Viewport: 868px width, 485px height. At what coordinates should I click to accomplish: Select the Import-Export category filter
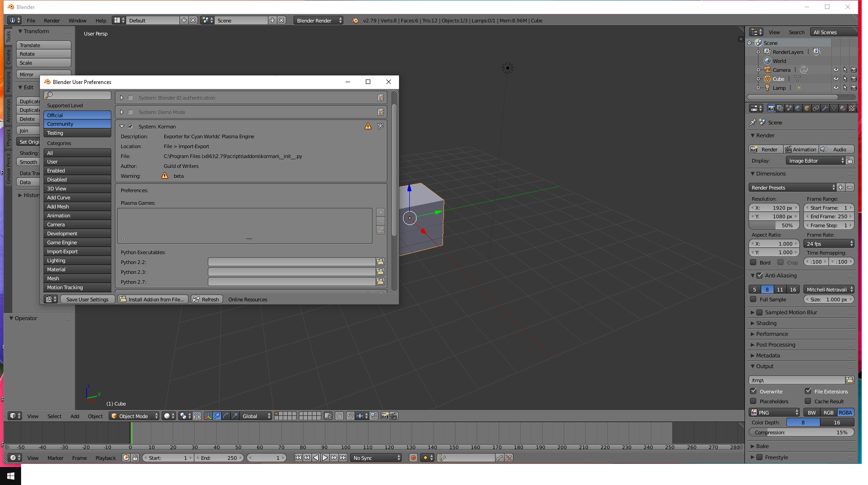click(x=61, y=251)
